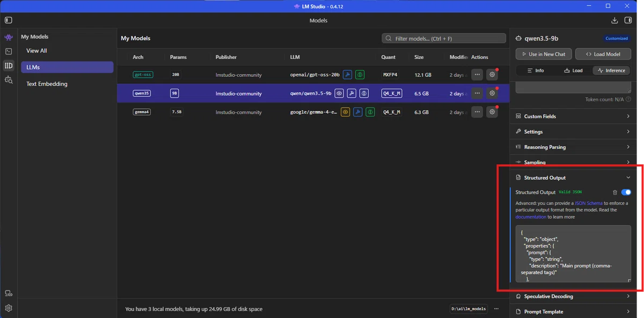Viewport: 644px width, 318px height.
Task: Click the Load Model button
Action: click(603, 54)
